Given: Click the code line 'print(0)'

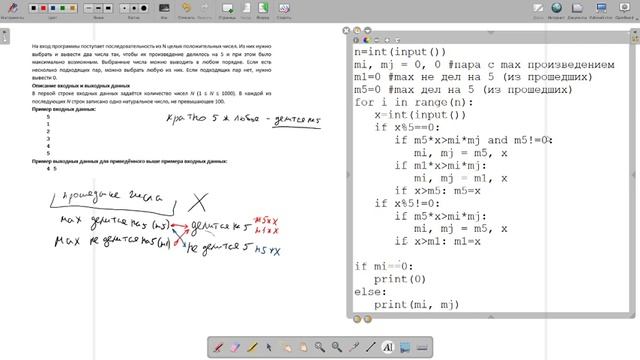Looking at the screenshot, I should 400,279.
